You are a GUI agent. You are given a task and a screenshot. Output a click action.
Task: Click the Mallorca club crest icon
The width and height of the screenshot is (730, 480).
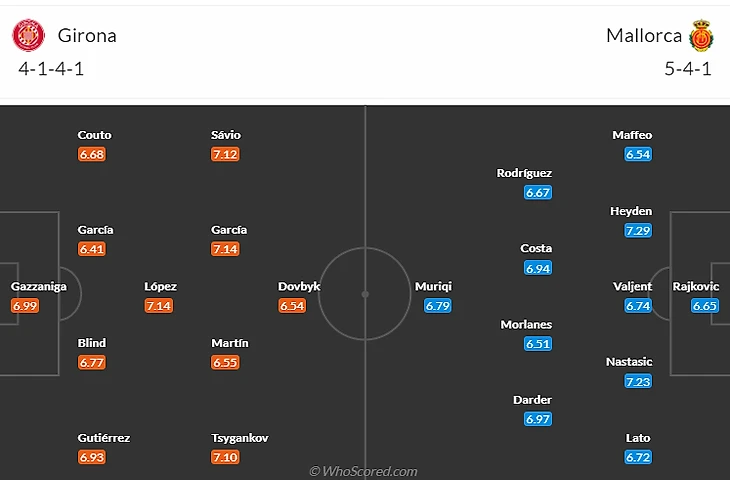[701, 35]
